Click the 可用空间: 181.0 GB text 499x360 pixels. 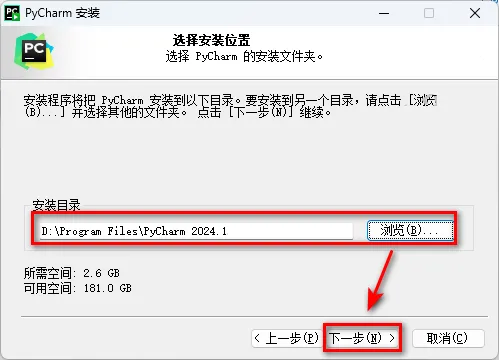tap(78, 288)
